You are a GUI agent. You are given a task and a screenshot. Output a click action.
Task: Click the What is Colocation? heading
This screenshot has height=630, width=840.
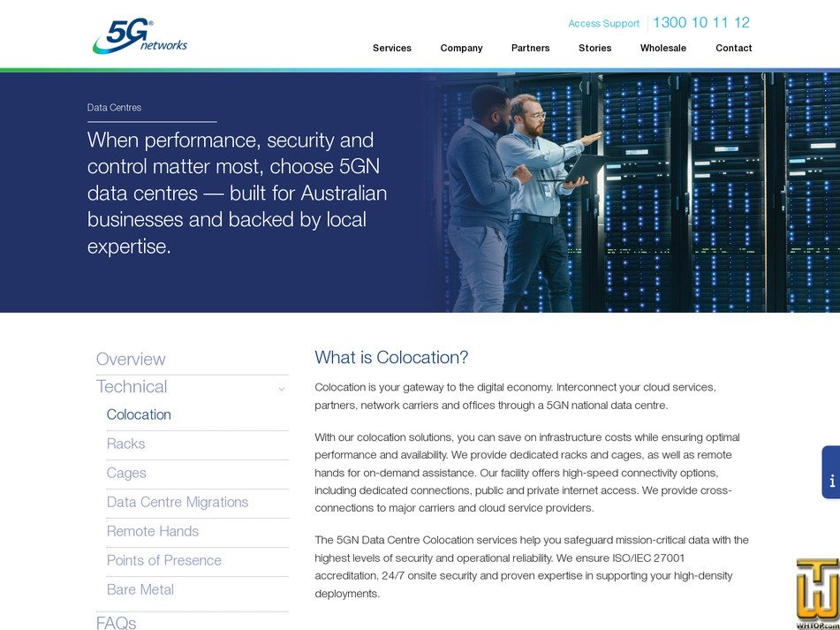(x=391, y=357)
